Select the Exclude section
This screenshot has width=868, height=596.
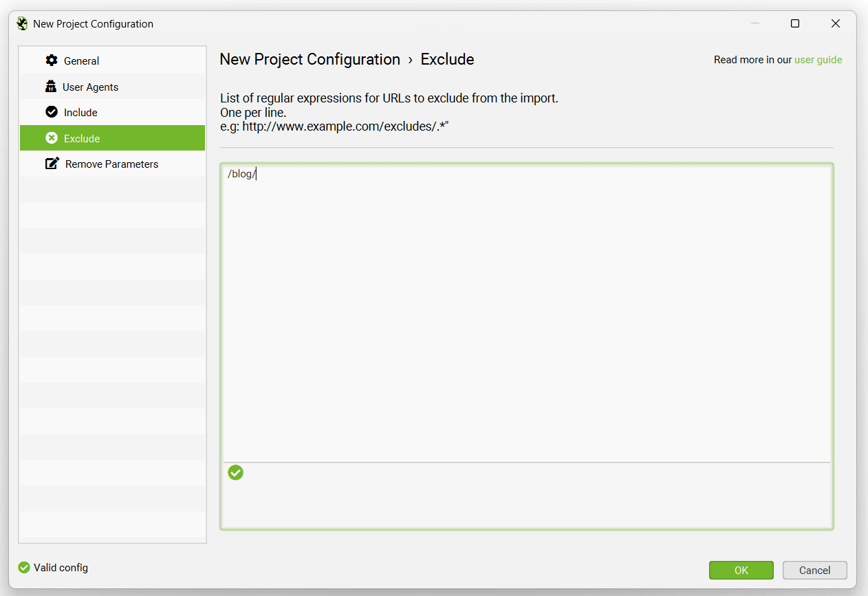[112, 138]
